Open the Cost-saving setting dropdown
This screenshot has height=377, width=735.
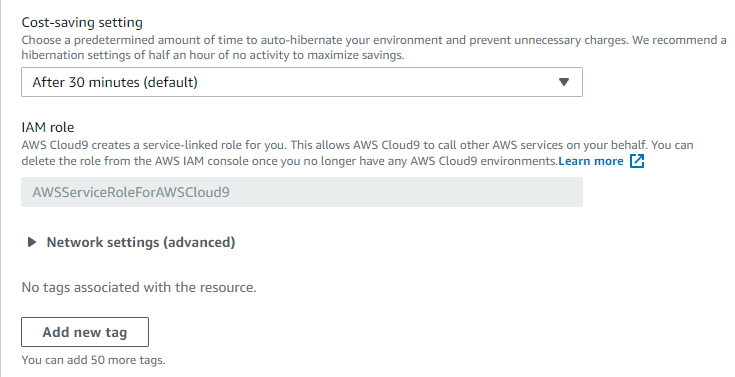tap(302, 82)
